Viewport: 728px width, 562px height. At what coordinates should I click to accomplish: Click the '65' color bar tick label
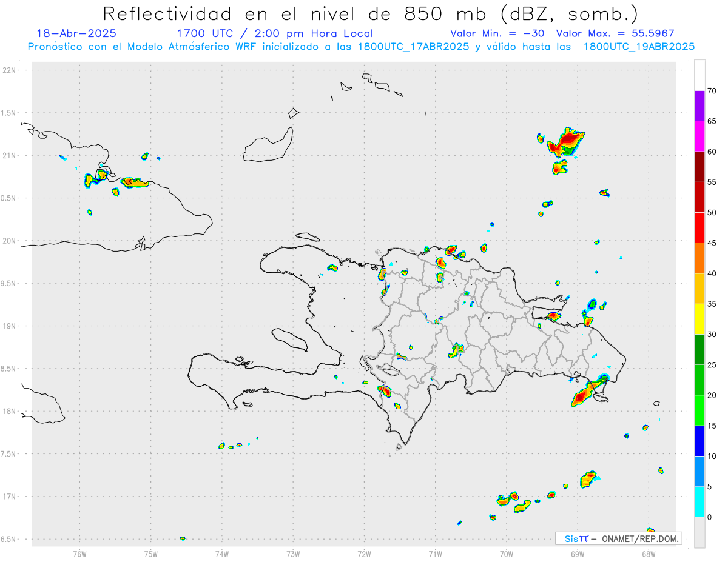(x=712, y=121)
